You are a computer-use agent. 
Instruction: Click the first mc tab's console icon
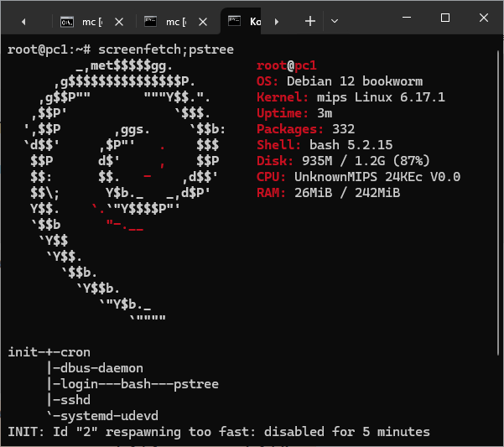point(67,22)
